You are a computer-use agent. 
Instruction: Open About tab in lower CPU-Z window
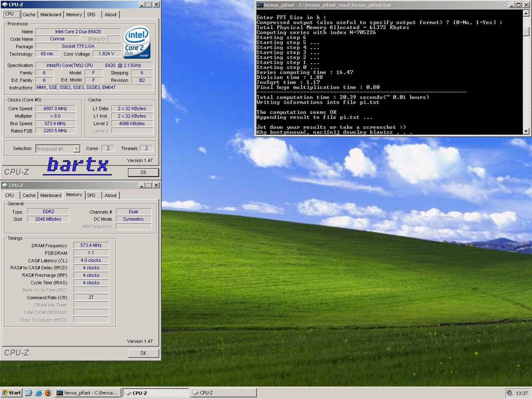(111, 195)
